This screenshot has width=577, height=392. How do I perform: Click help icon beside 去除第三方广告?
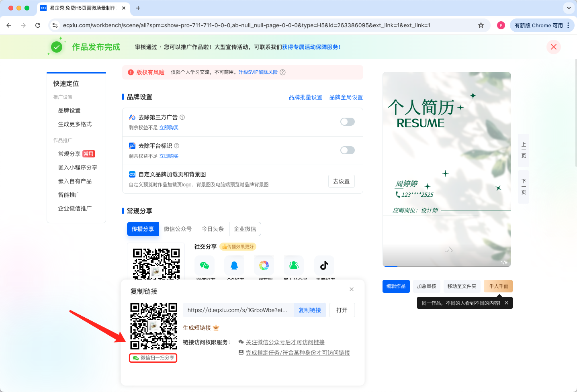click(x=182, y=117)
